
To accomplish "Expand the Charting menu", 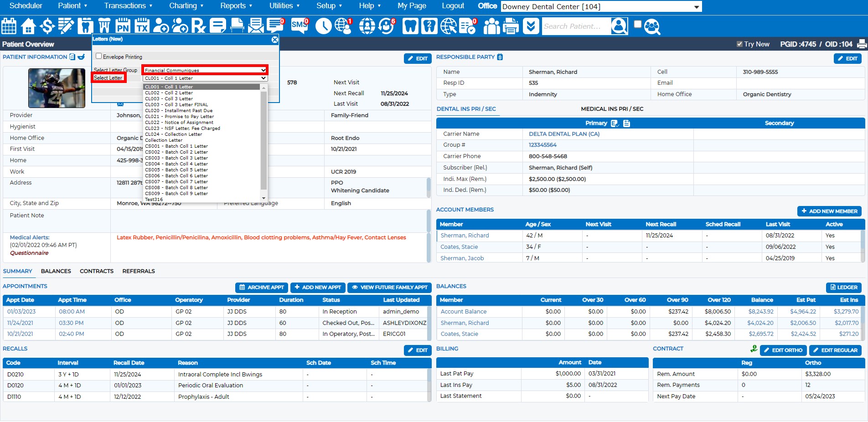I will click(x=186, y=5).
